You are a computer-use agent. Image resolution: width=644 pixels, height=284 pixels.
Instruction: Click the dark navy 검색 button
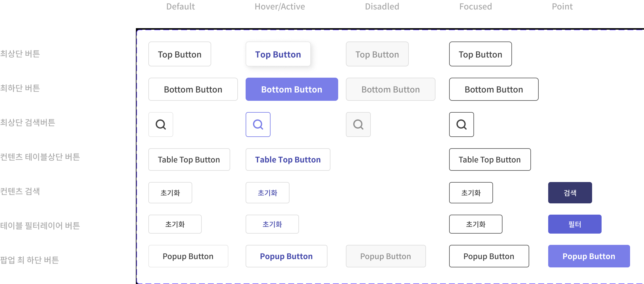(x=570, y=193)
